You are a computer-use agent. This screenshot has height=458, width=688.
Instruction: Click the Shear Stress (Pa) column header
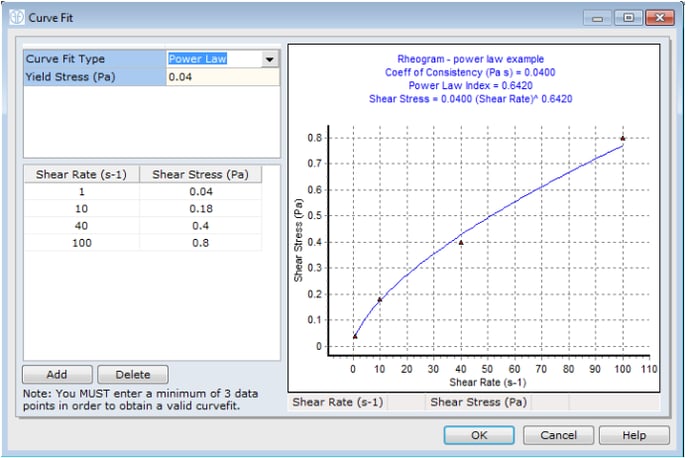point(200,174)
